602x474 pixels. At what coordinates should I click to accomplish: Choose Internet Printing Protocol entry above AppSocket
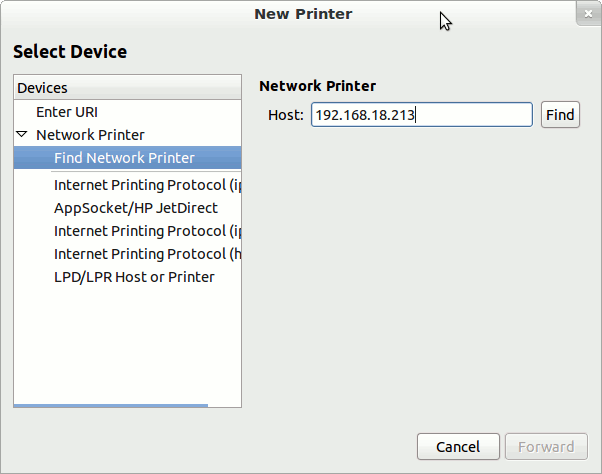tap(147, 185)
